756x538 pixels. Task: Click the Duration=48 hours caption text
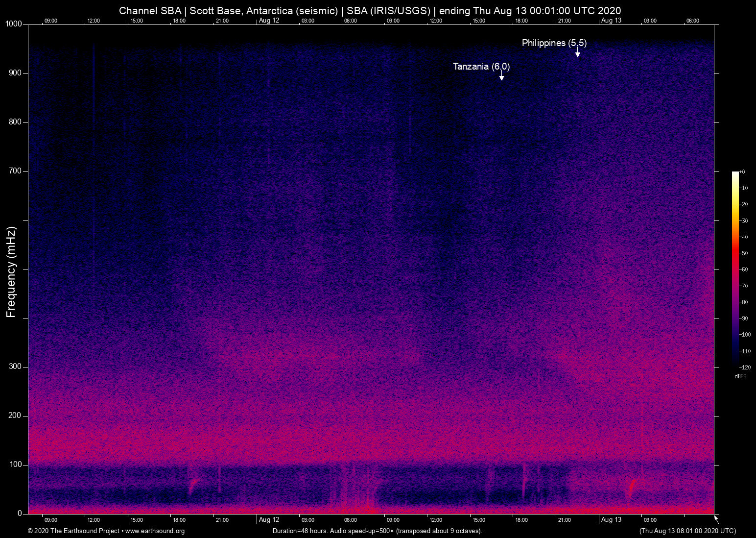(x=377, y=531)
